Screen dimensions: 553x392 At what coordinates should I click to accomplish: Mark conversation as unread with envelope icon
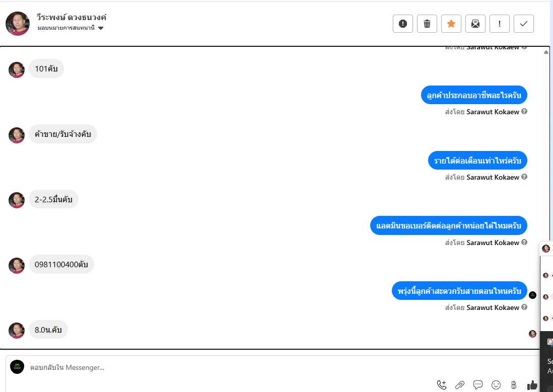tap(475, 24)
